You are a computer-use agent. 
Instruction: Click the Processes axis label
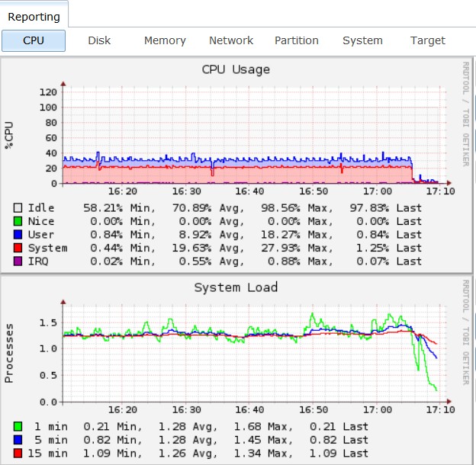pyautogui.click(x=9, y=353)
